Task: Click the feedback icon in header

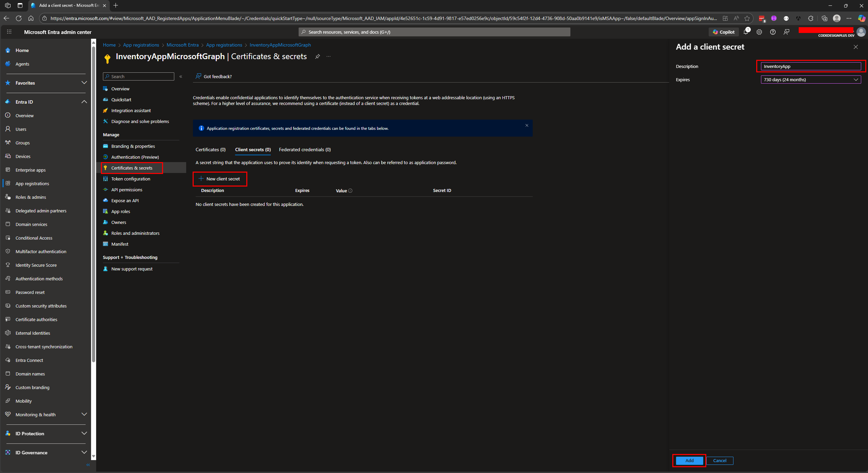Action: point(786,32)
